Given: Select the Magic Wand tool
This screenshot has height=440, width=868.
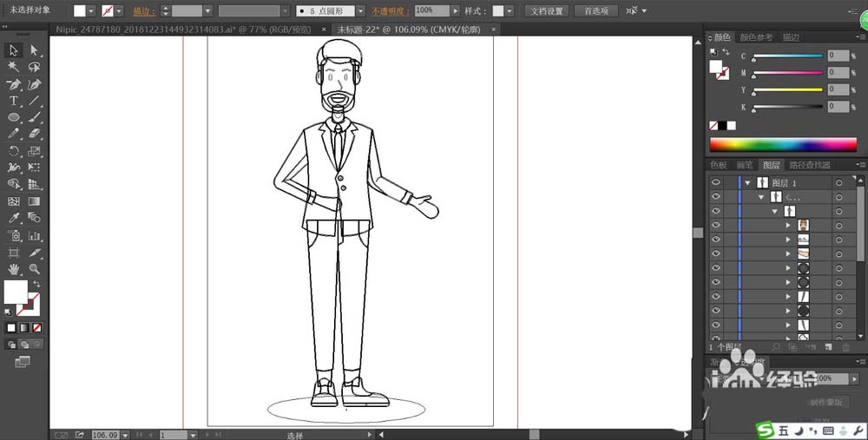Looking at the screenshot, I should 13,67.
